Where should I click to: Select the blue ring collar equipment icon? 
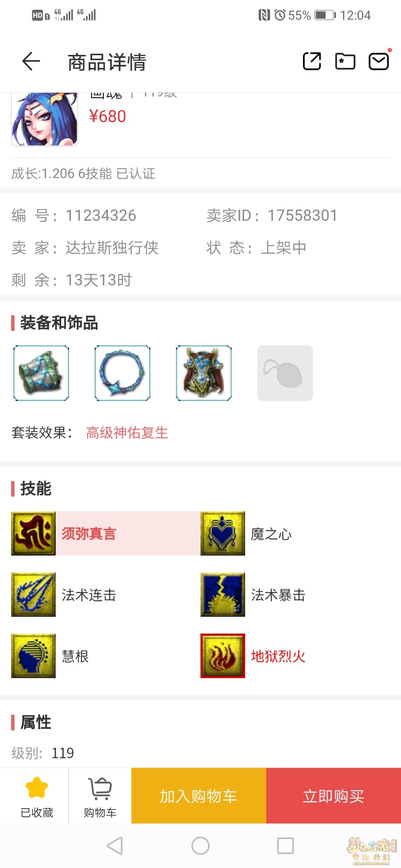tap(123, 373)
